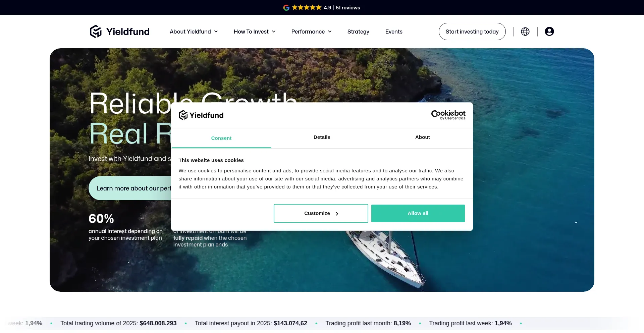Open the Events menu item
Image resolution: width=644 pixels, height=333 pixels.
[x=394, y=32]
